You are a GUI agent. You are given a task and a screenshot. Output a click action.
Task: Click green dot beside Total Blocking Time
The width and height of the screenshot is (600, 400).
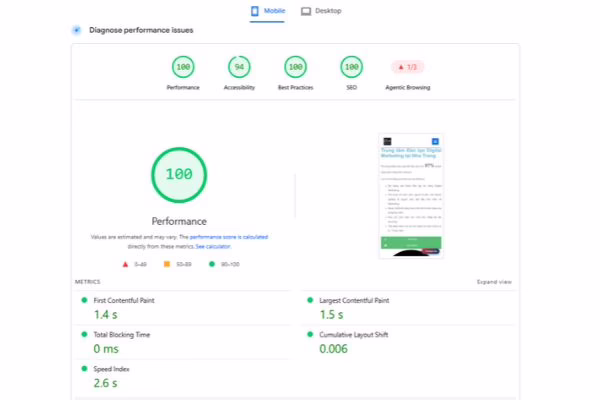(84, 334)
